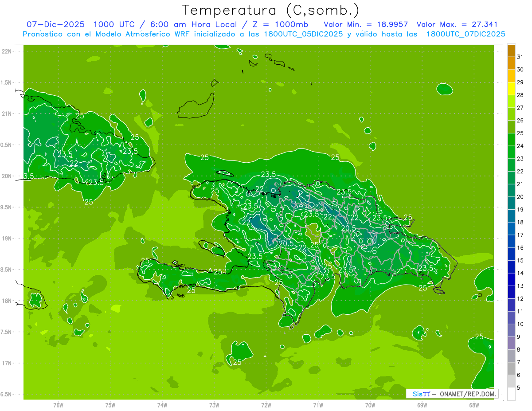This screenshot has height=411, width=532.
Task: Click the '17N' latitude axis label
Action: point(7,363)
